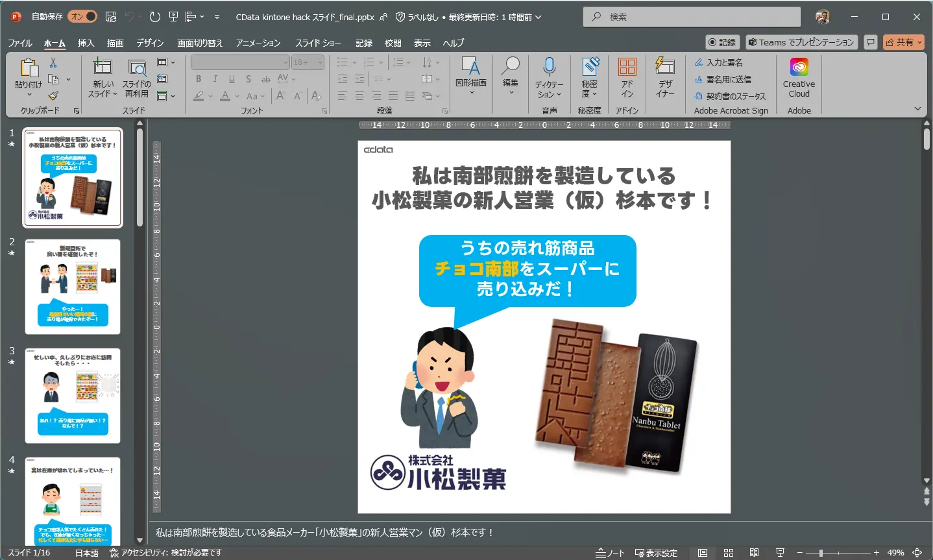Click Present in Teams button
Viewport: 933px width, 560px height.
[x=801, y=42]
